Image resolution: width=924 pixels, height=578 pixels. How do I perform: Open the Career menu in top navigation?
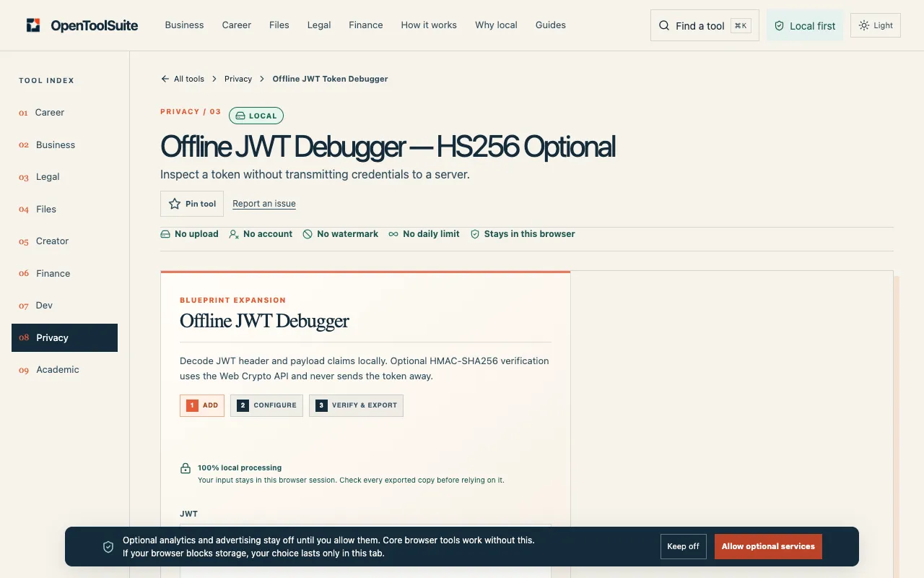click(237, 25)
